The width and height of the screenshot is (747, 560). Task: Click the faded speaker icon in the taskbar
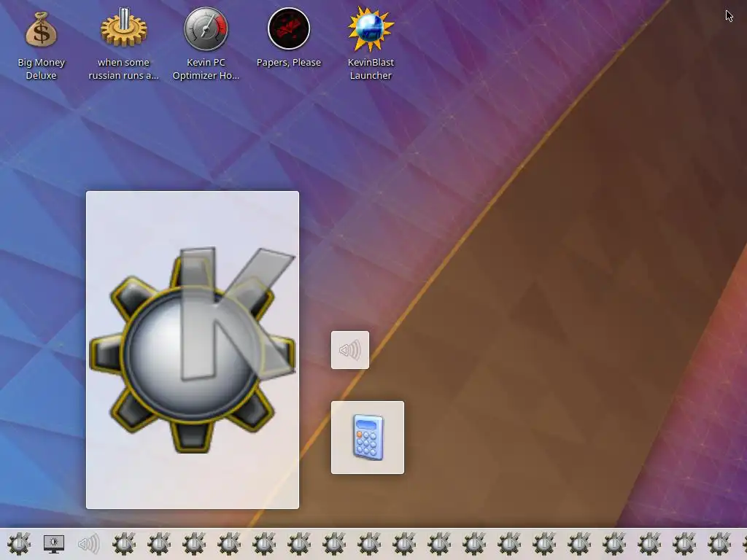tap(88, 544)
